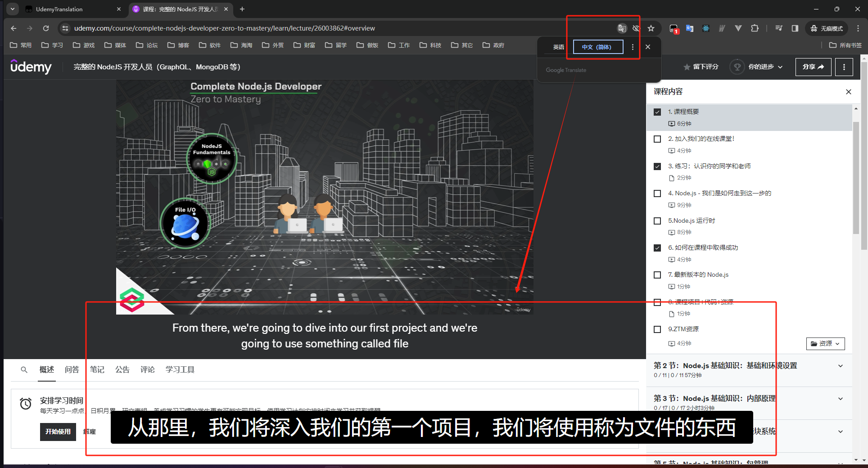Click the Wappalyzer W extension icon
The width and height of the screenshot is (868, 468).
coord(722,28)
